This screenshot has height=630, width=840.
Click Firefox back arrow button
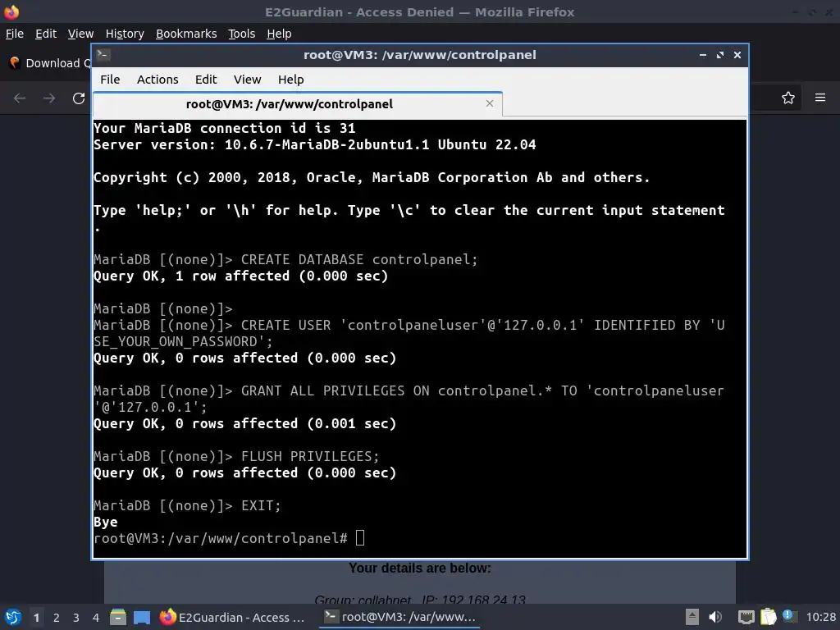(x=20, y=98)
